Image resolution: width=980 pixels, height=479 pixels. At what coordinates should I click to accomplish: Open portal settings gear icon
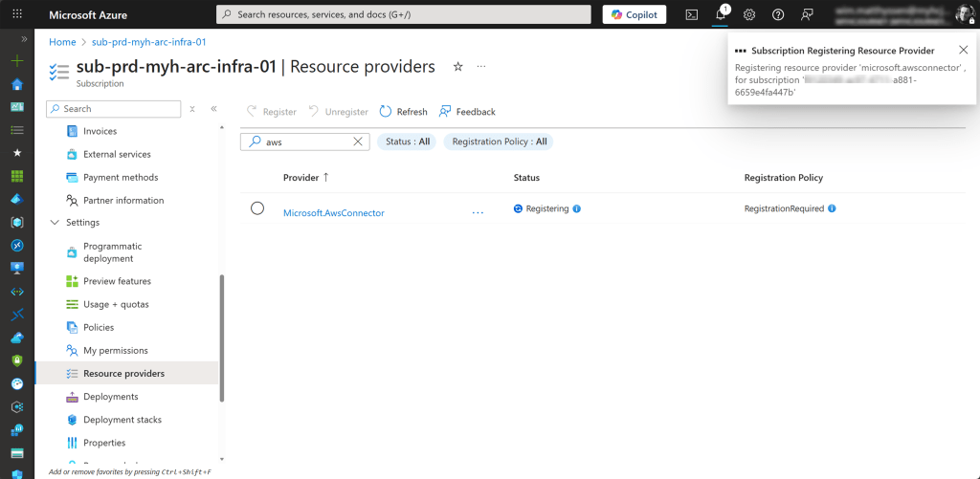point(749,14)
